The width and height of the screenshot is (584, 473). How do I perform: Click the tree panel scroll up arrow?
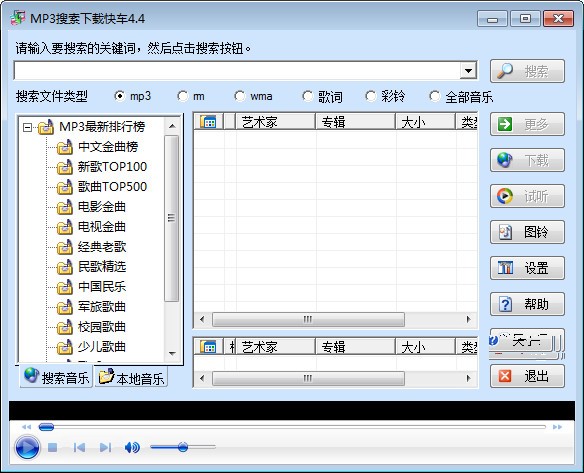(172, 126)
